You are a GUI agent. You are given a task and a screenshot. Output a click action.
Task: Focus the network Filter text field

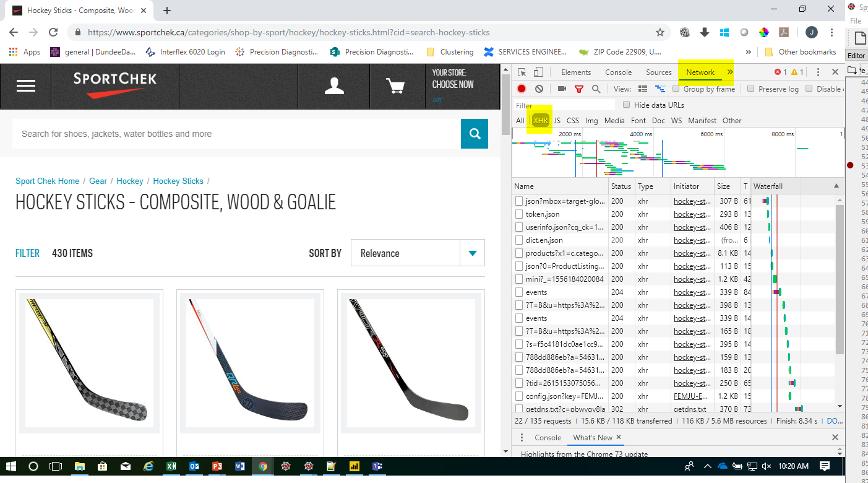coord(564,105)
